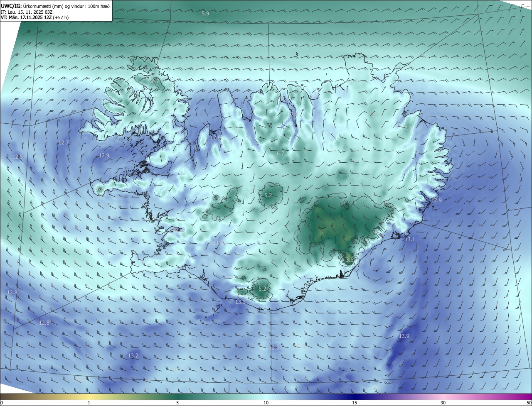Click the colorbar tick label 0
Image resolution: width=532 pixels, height=406 pixels.
(x=2, y=403)
